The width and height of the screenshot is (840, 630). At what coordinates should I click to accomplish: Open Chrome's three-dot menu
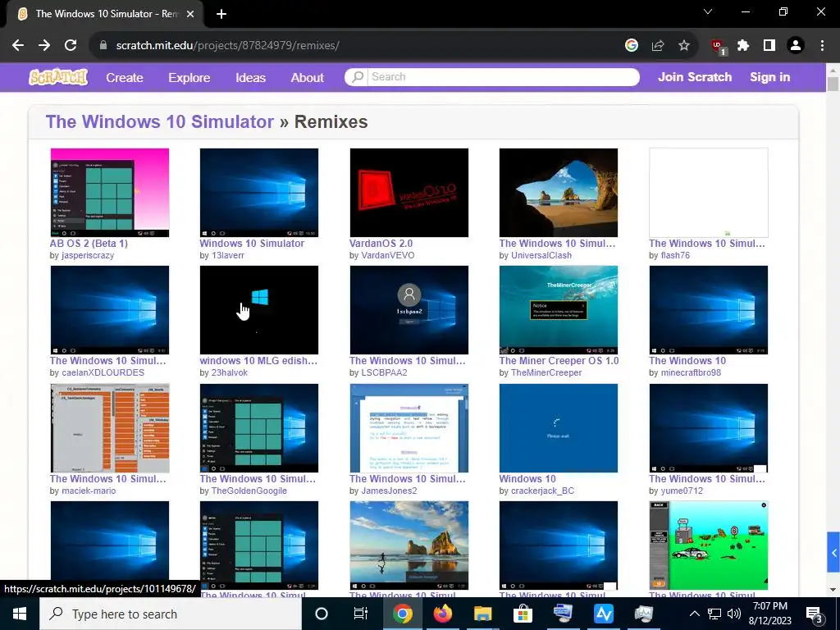click(x=822, y=46)
